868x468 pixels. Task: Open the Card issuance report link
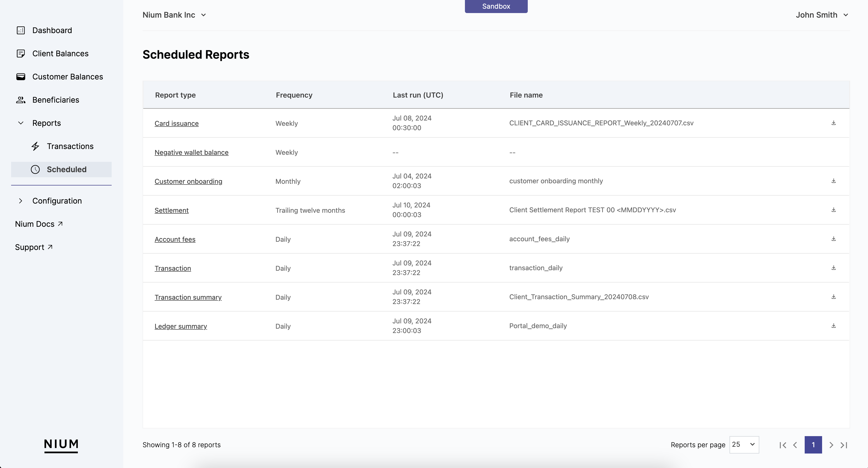177,123
